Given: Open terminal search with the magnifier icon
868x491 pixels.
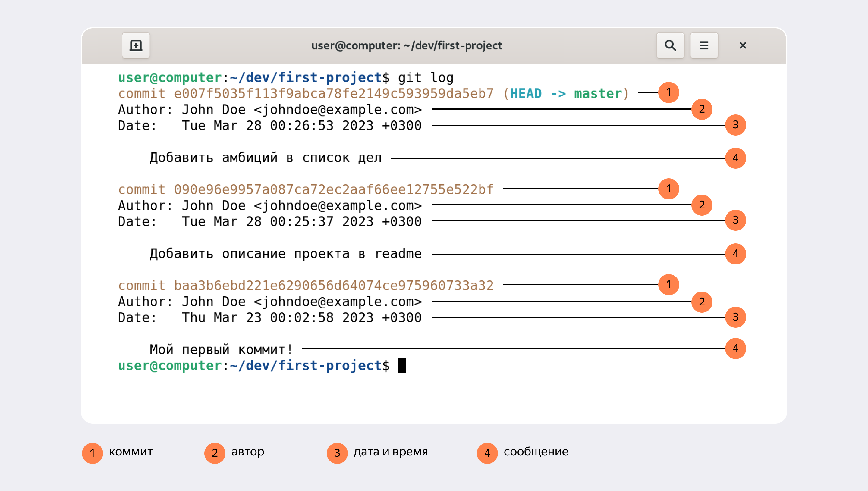Looking at the screenshot, I should pyautogui.click(x=670, y=45).
